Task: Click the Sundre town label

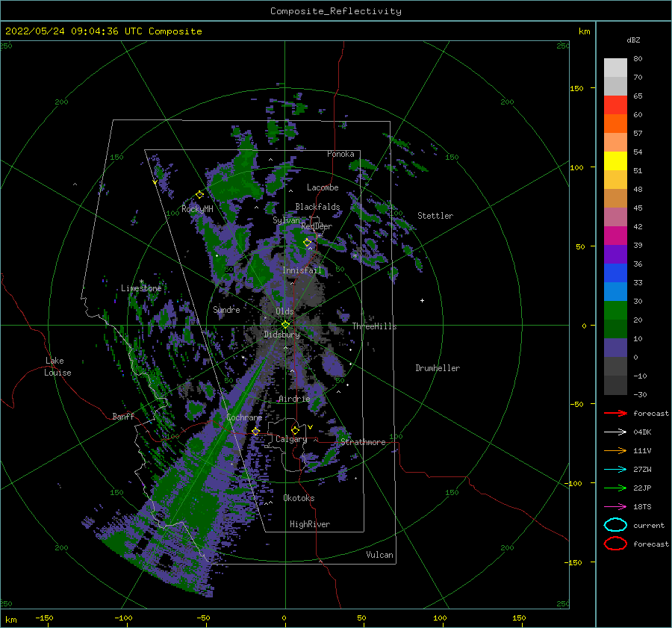Action: [226, 310]
